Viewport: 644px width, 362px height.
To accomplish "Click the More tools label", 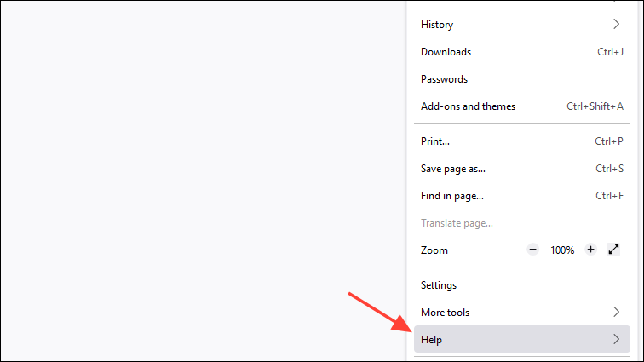I will coord(445,313).
